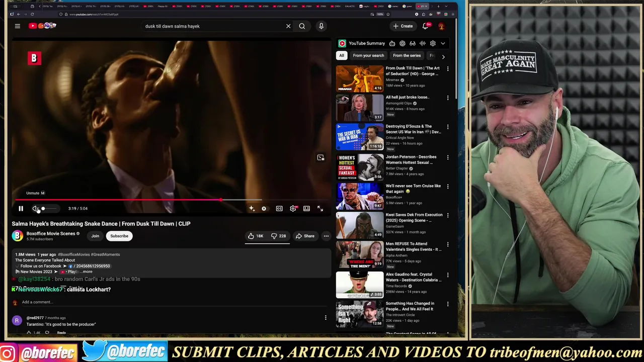Click the ChatGPT icon in YouTube Summary

(x=402, y=43)
